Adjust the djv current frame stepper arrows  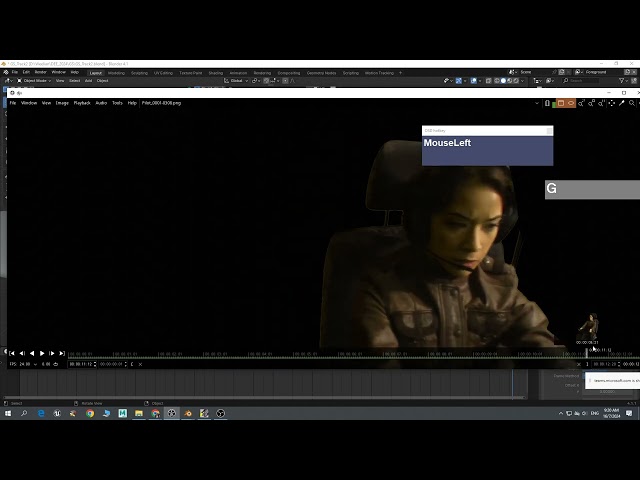[x=95, y=364]
